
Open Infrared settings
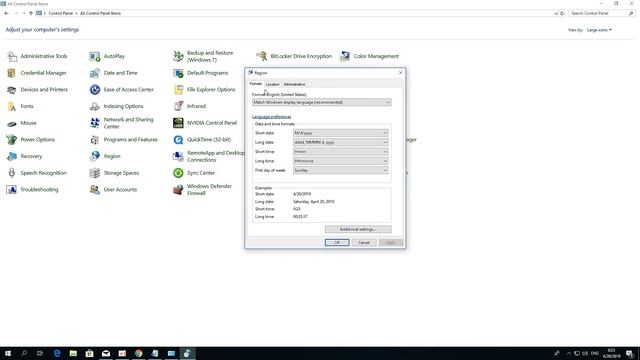coord(189,107)
